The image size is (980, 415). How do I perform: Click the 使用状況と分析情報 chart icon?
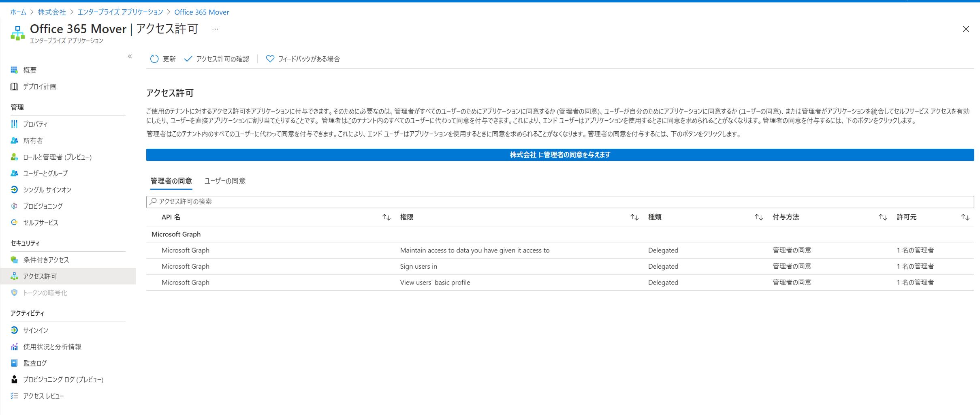click(x=14, y=347)
